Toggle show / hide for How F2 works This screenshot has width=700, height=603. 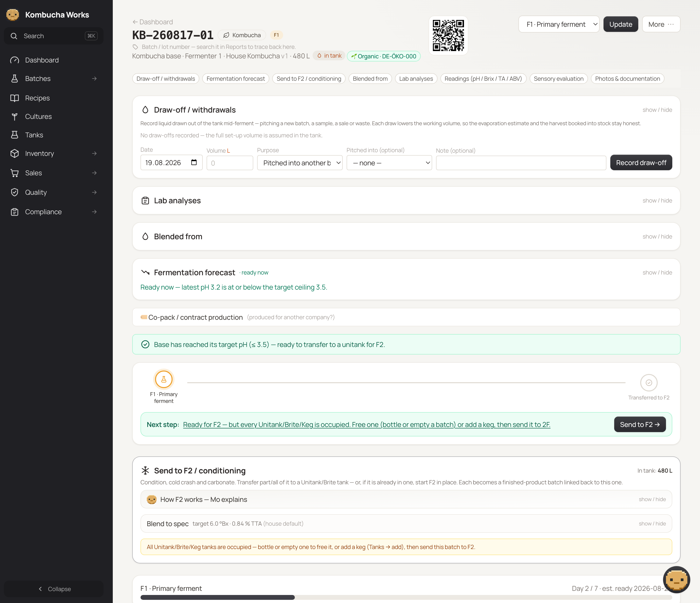[x=652, y=500]
